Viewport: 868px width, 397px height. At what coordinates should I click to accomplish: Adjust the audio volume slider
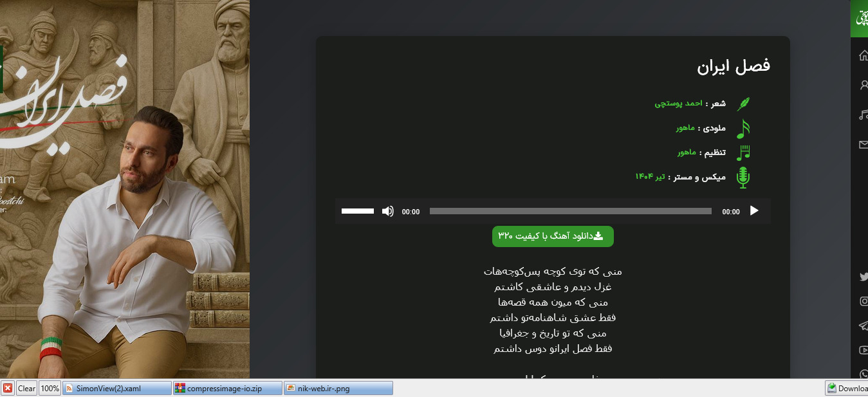point(358,211)
